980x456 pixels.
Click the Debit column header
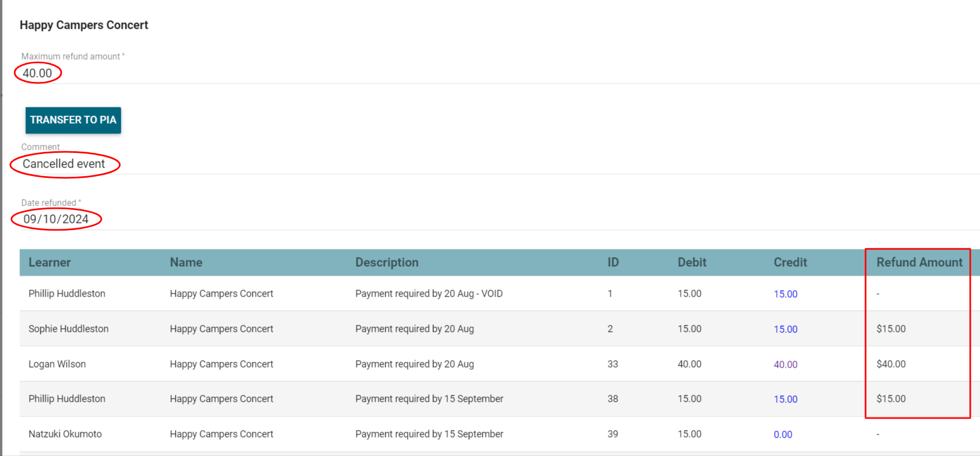click(691, 262)
